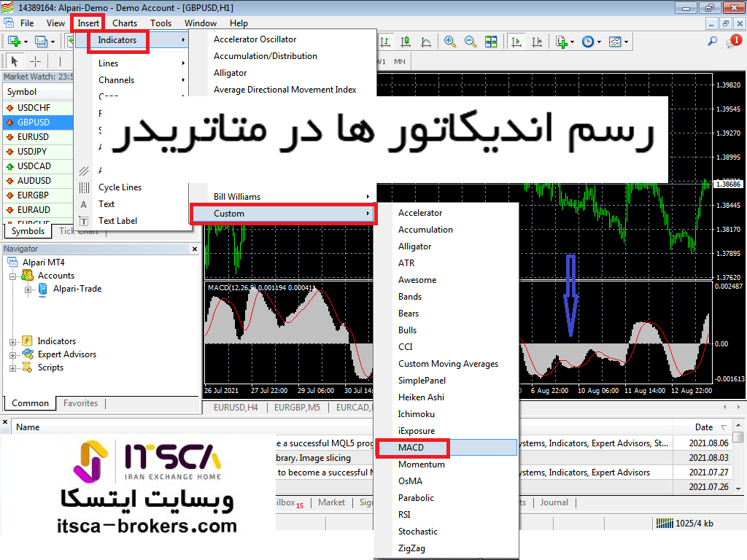Open the Insert menu

[88, 23]
